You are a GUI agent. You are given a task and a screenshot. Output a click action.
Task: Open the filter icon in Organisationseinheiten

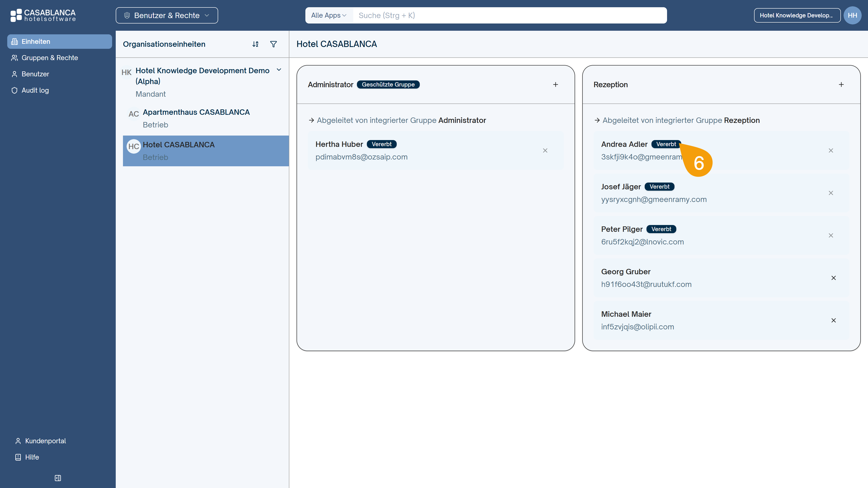click(x=274, y=44)
